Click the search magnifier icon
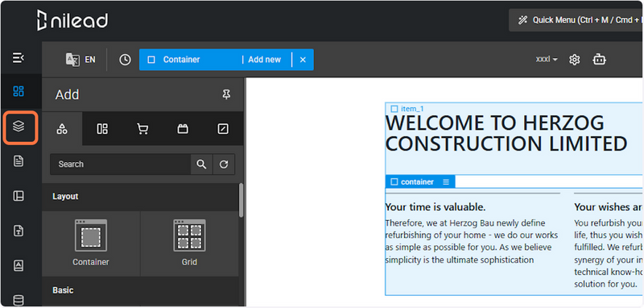 coord(201,164)
